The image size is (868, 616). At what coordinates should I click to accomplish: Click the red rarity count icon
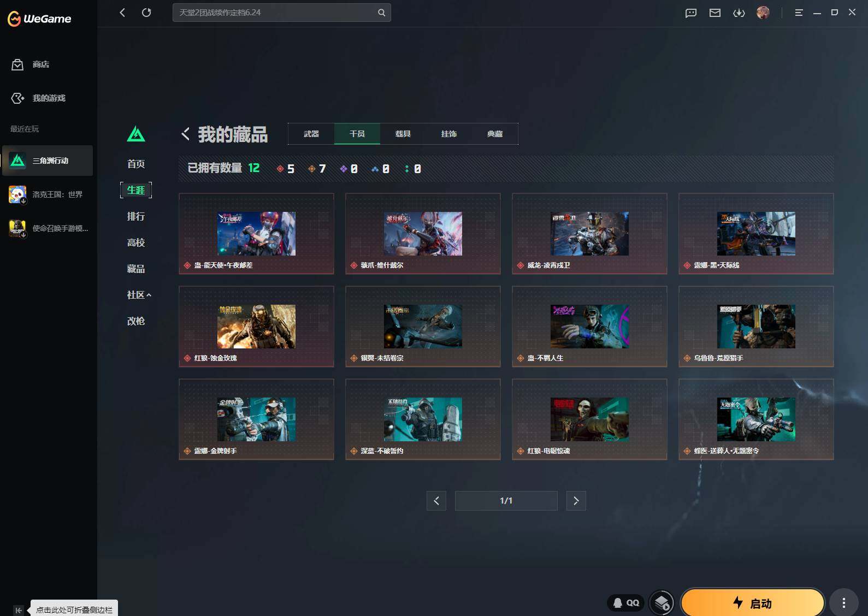[x=280, y=169]
